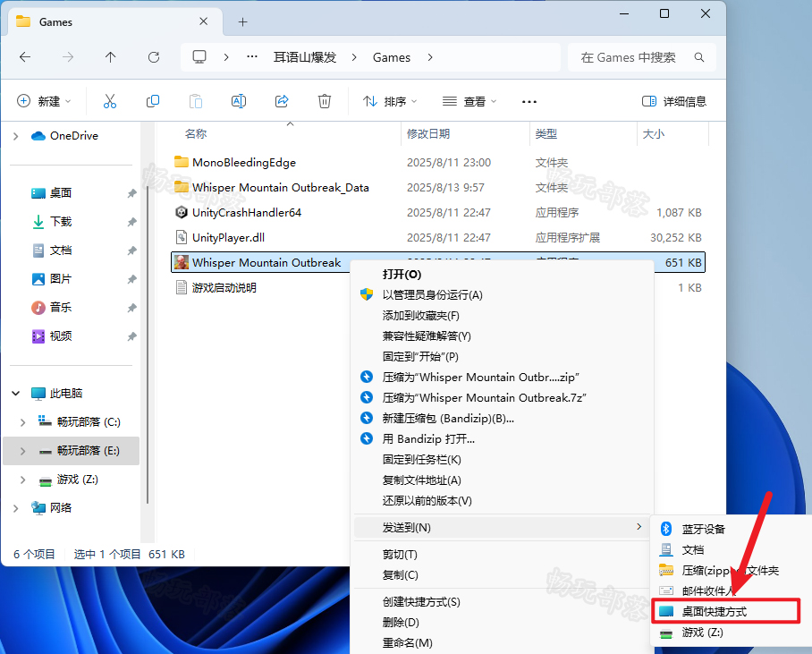This screenshot has width=812, height=654.
Task: Expand the OneDrive tree node
Action: tap(15, 136)
